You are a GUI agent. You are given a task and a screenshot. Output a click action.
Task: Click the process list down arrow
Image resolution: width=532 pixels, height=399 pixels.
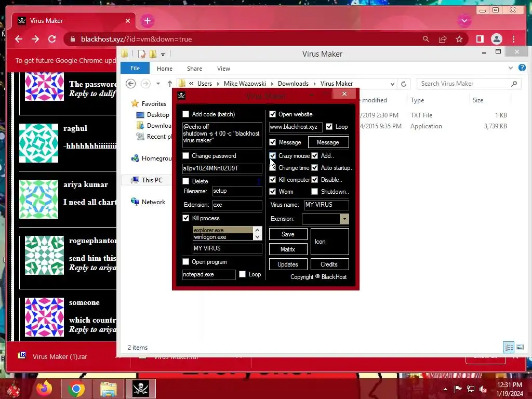tap(258, 237)
